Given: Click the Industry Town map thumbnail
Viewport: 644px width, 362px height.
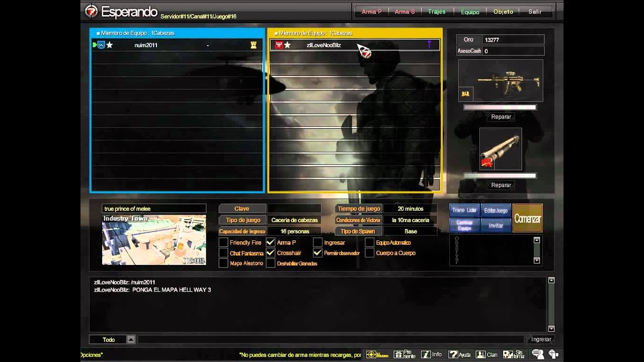Looking at the screenshot, I should coord(154,240).
